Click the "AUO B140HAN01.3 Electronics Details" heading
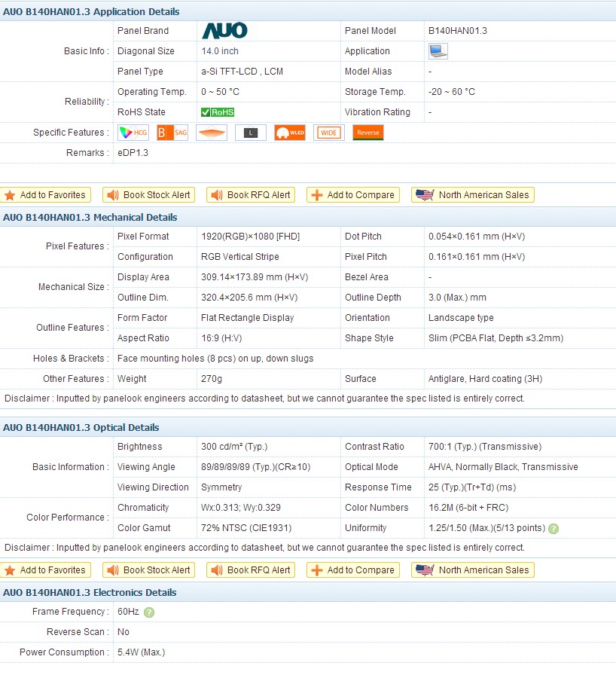 click(x=90, y=592)
